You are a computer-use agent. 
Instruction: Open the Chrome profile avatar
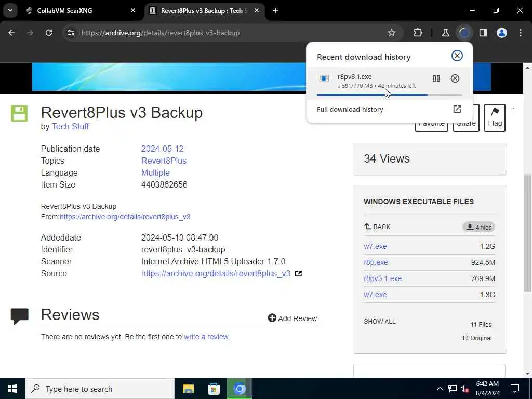(501, 33)
